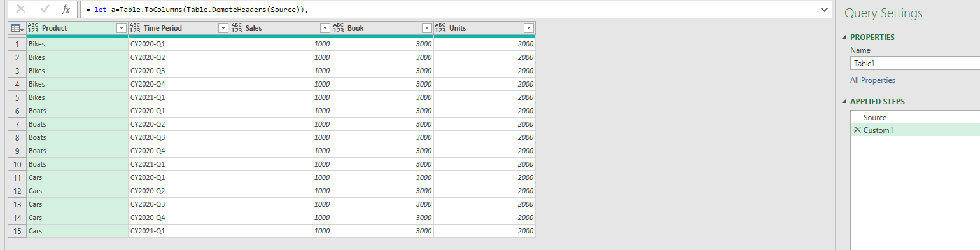Click the Units value 2000 in row 13
Screen dimensions: 980x250
(484, 204)
